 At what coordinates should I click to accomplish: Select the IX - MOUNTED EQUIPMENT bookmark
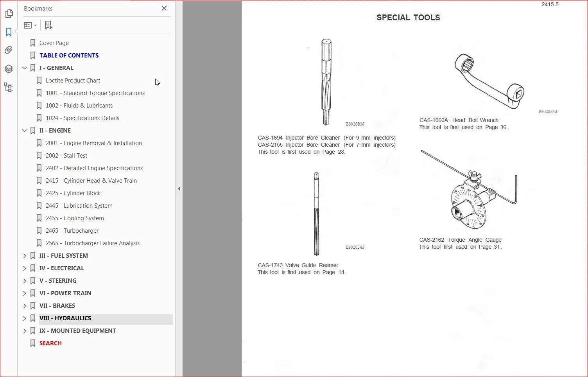pos(78,331)
